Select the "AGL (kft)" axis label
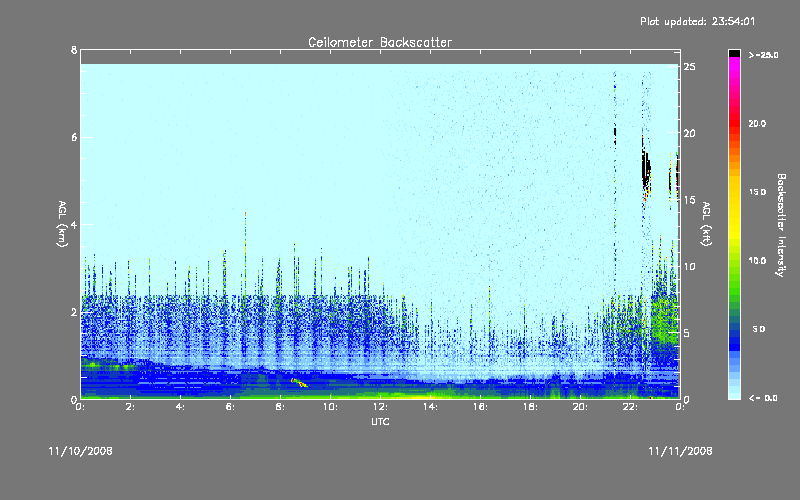Screen dimensions: 800x500 tap(707, 224)
